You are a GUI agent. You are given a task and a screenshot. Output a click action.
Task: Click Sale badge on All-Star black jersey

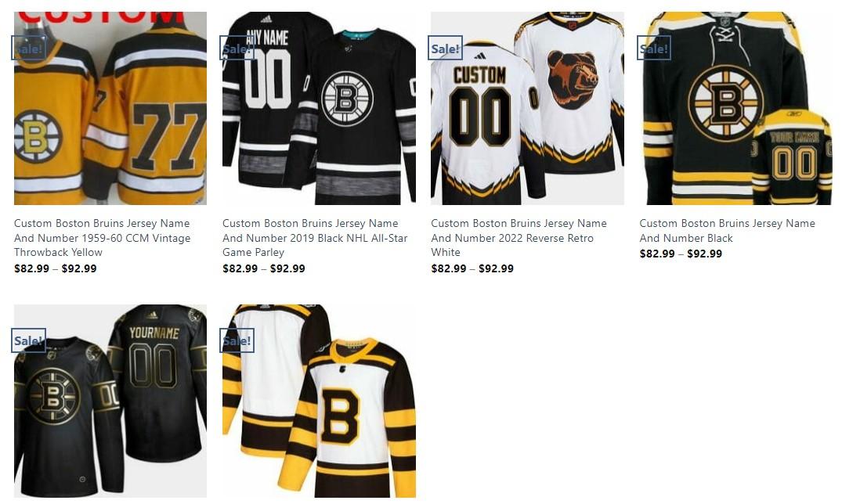point(237,49)
